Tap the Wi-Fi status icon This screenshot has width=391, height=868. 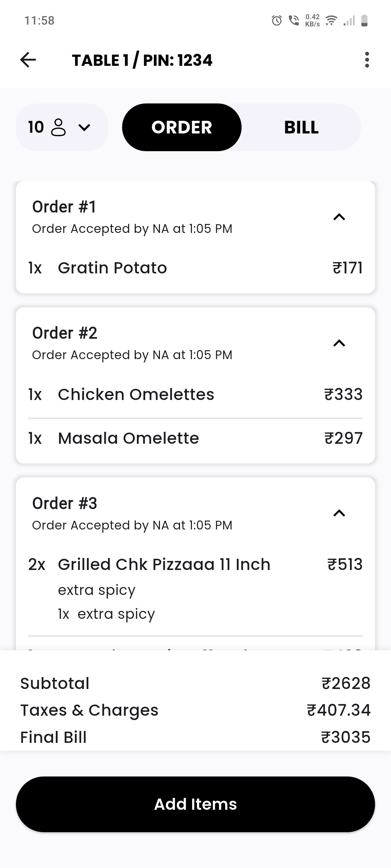(x=331, y=21)
